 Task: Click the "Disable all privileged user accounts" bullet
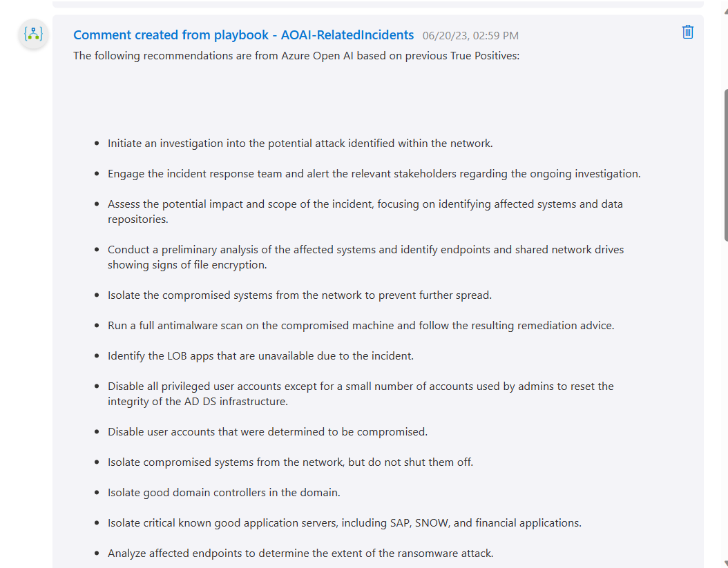pos(361,393)
